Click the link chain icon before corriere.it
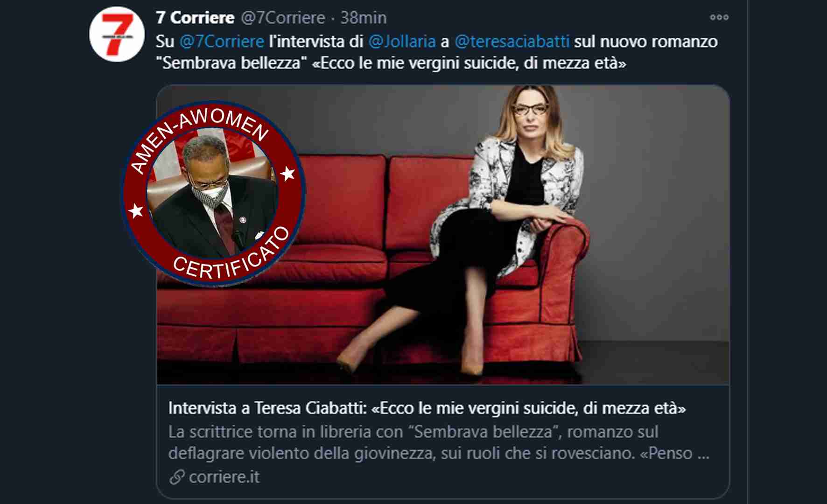 pos(177,477)
